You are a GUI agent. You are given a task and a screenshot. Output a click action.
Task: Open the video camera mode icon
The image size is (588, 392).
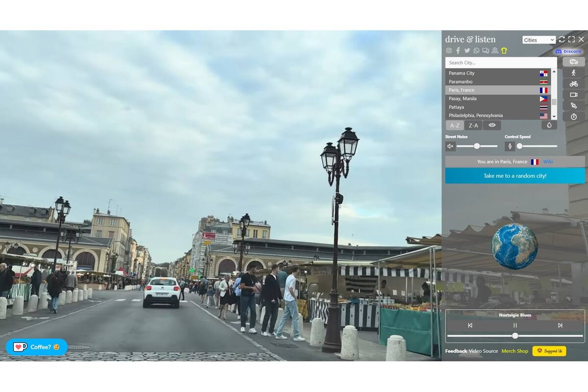(x=573, y=95)
